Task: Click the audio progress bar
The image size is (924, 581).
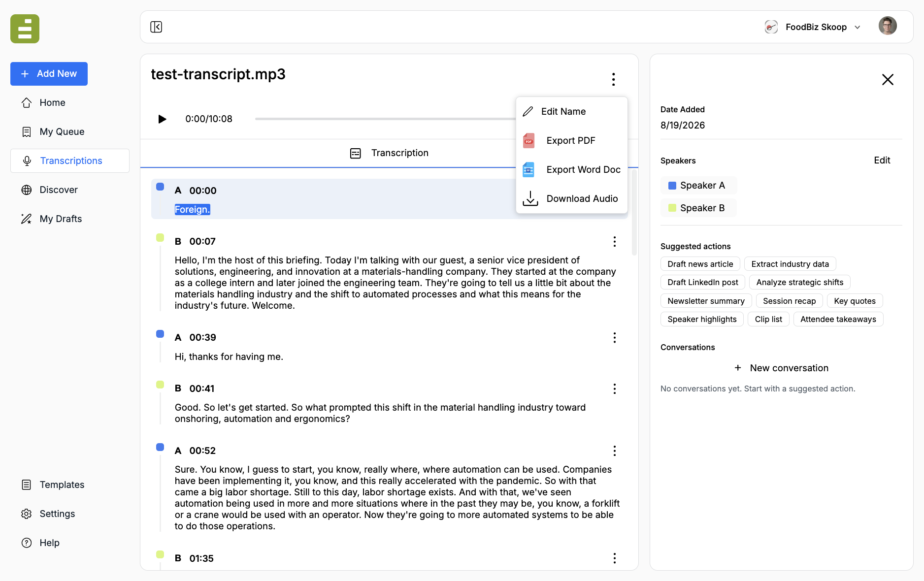Action: tap(385, 119)
